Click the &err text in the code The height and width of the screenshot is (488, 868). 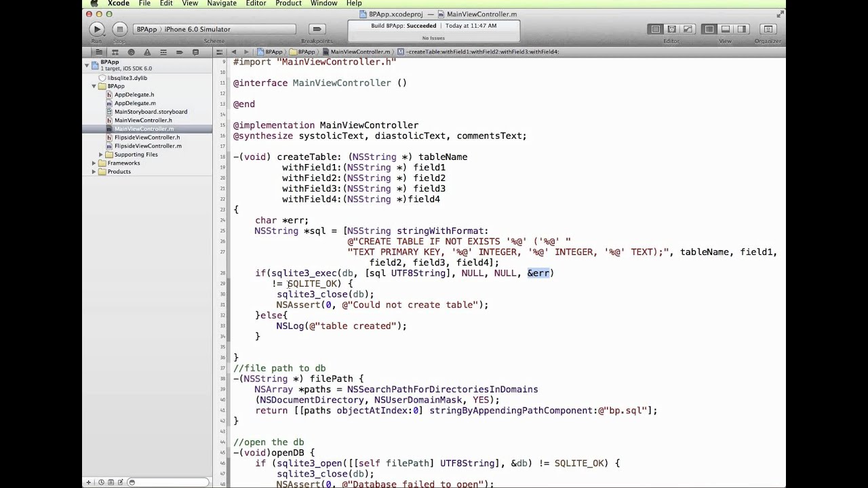pos(538,273)
